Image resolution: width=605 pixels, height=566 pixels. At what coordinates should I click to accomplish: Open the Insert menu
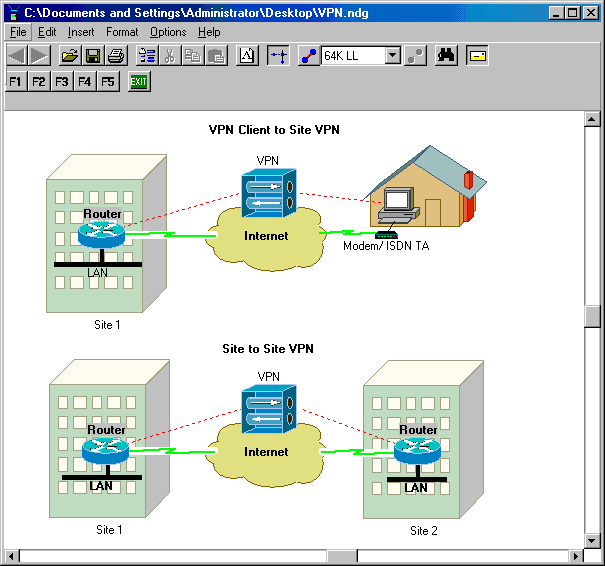click(81, 32)
